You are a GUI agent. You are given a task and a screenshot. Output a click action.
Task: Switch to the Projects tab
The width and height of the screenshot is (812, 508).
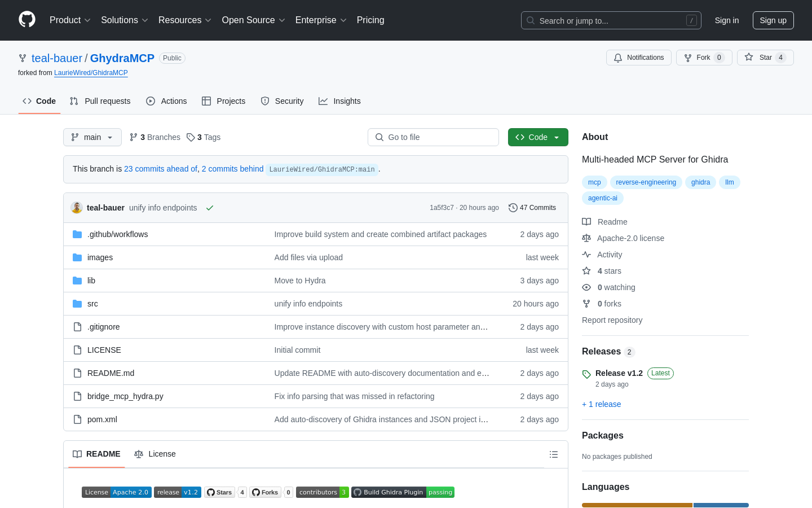pyautogui.click(x=224, y=101)
